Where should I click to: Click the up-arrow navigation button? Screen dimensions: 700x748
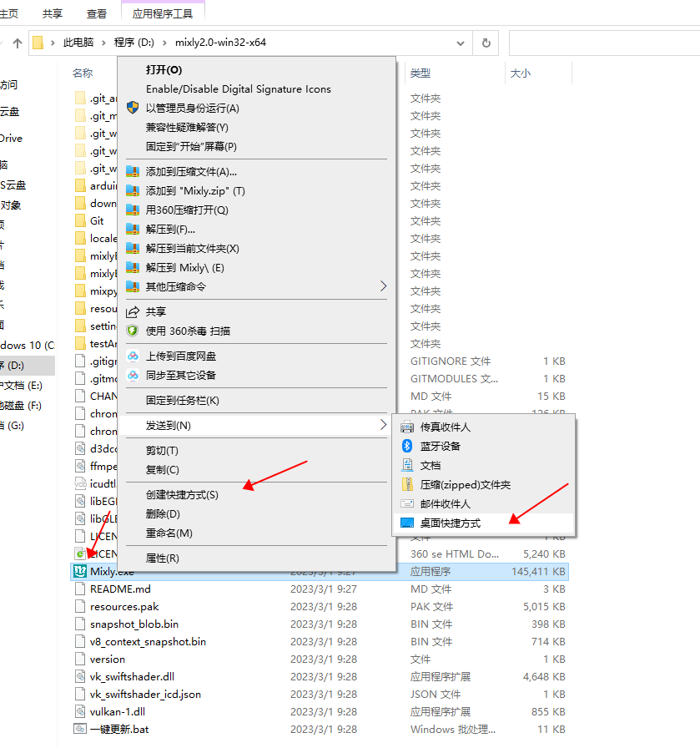tap(17, 43)
